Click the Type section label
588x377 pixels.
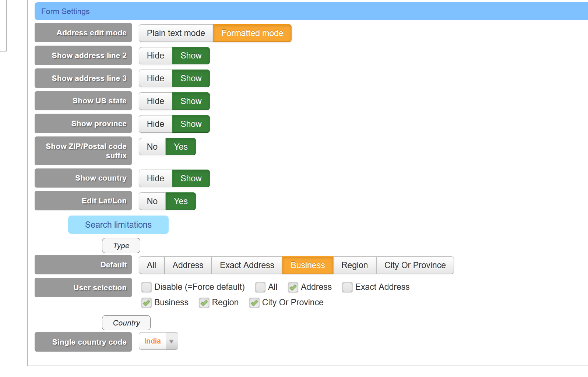click(121, 246)
